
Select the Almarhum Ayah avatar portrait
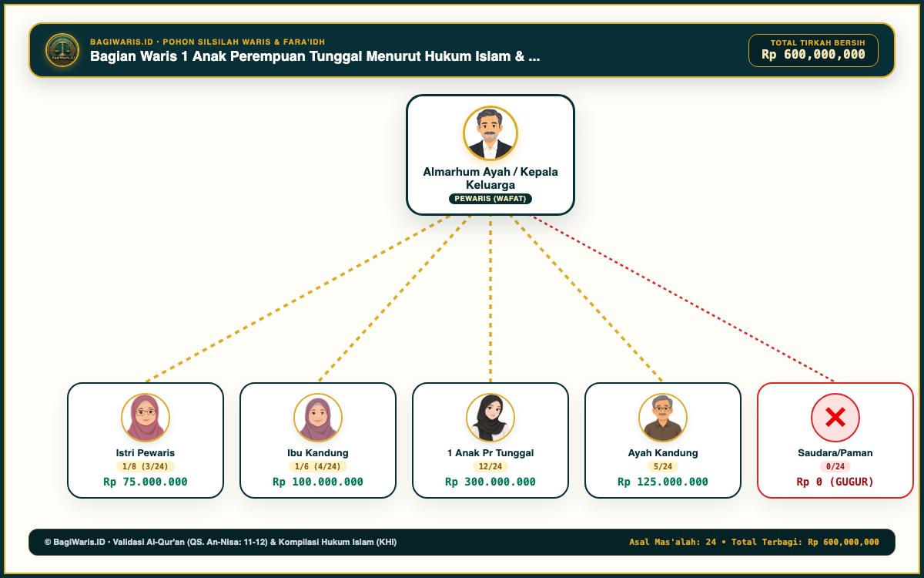[490, 133]
